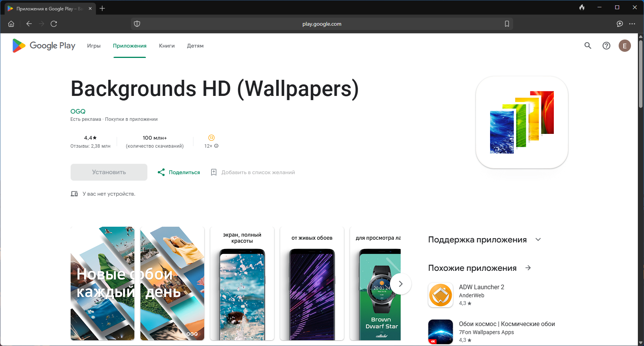Image resolution: width=644 pixels, height=346 pixels.
Task: Open the от живых обоев screenshot
Action: 312,283
